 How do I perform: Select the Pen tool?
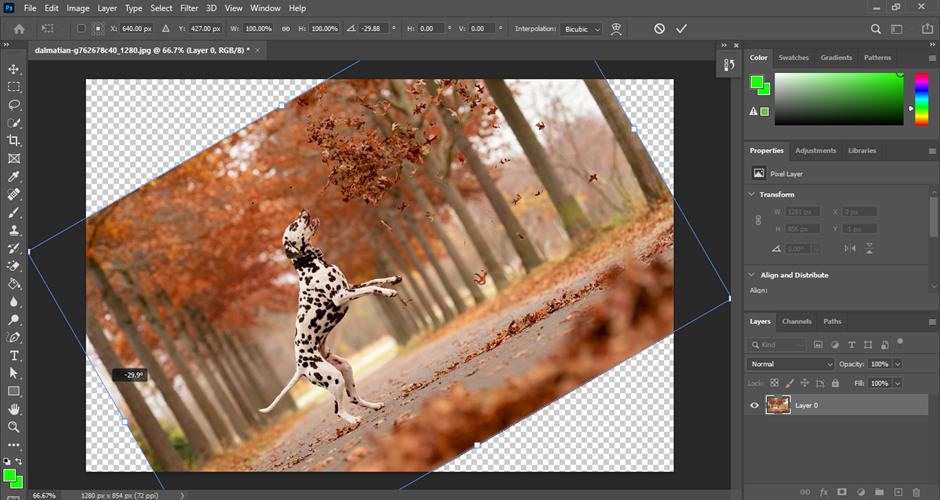13,338
